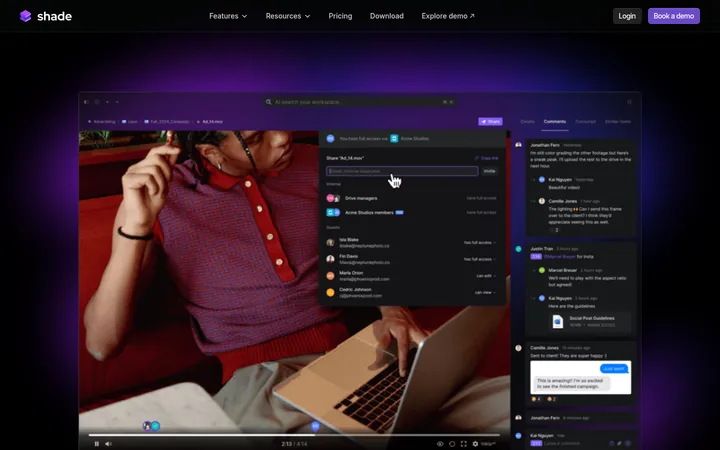Click Marla Orion's orange avatar
720x450 pixels.
click(330, 276)
